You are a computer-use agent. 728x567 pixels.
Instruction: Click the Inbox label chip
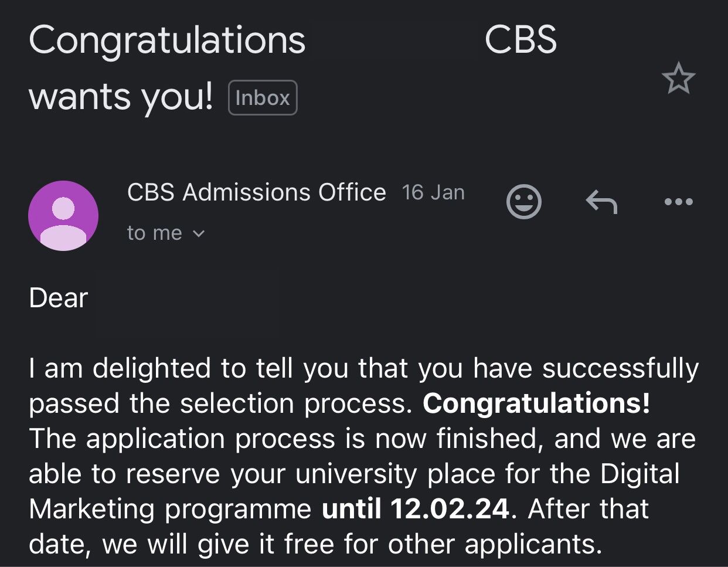(263, 98)
